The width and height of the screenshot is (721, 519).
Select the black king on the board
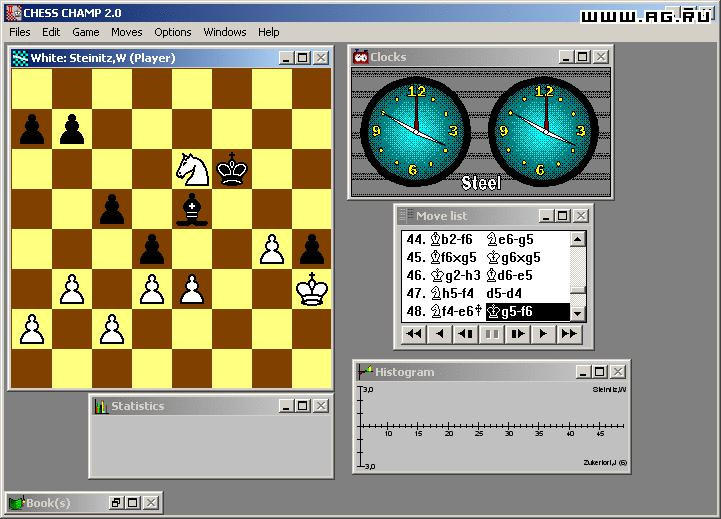click(232, 169)
